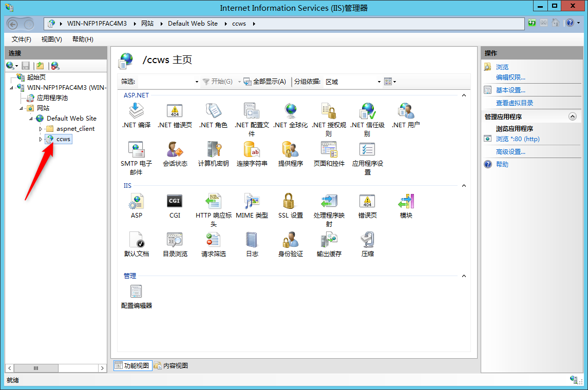Click 全部显示(A) button
Screen dimensions: 588x390
[265, 81]
